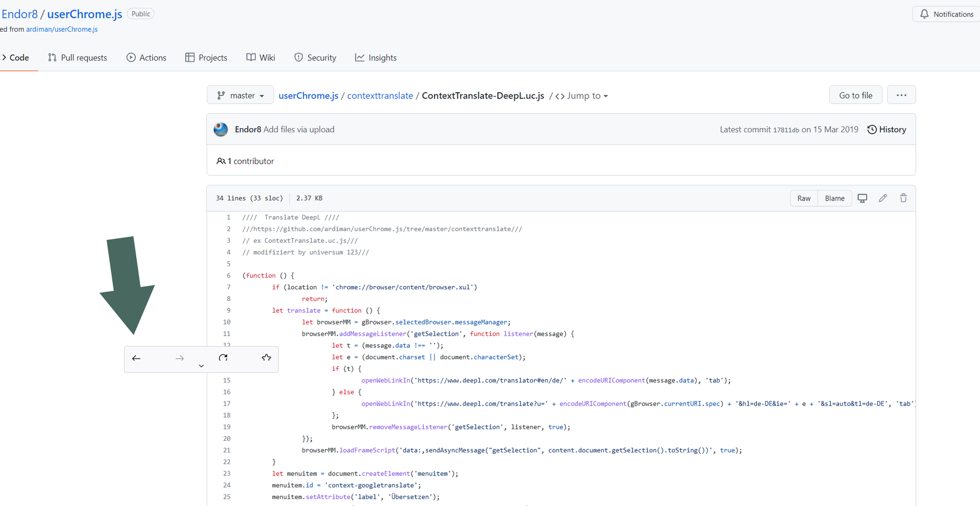Open the Insights tab
This screenshot has height=506, width=980.
[376, 58]
